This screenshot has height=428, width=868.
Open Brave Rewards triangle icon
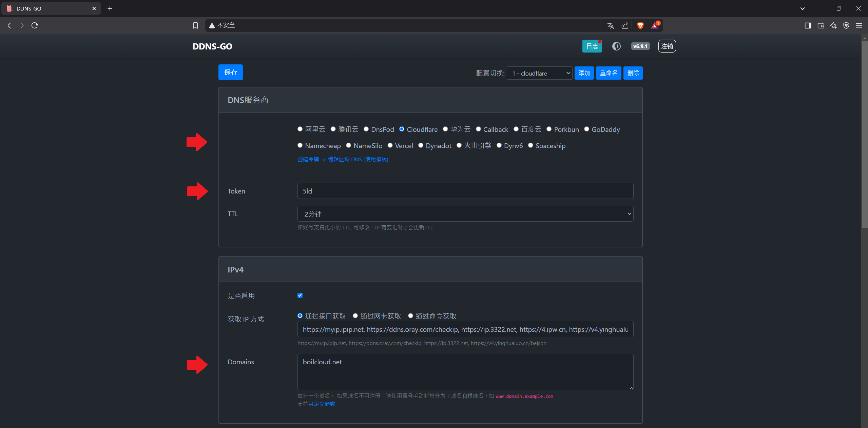(655, 25)
